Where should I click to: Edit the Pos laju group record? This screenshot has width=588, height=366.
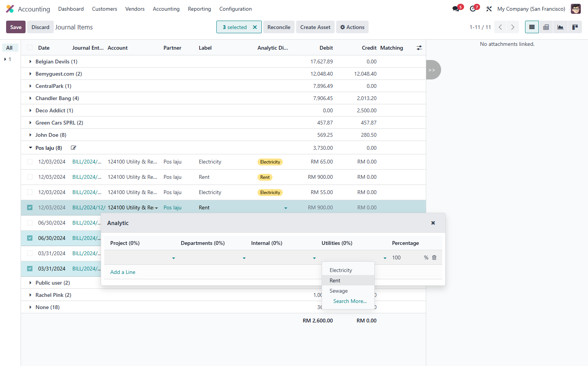click(74, 148)
